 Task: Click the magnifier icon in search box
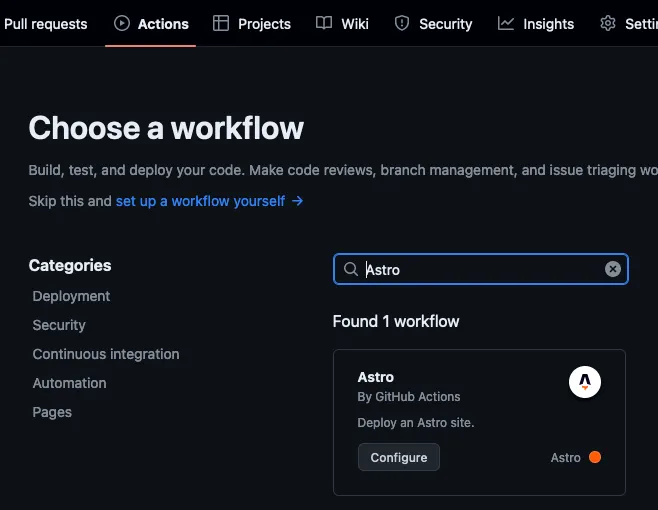pos(351,269)
